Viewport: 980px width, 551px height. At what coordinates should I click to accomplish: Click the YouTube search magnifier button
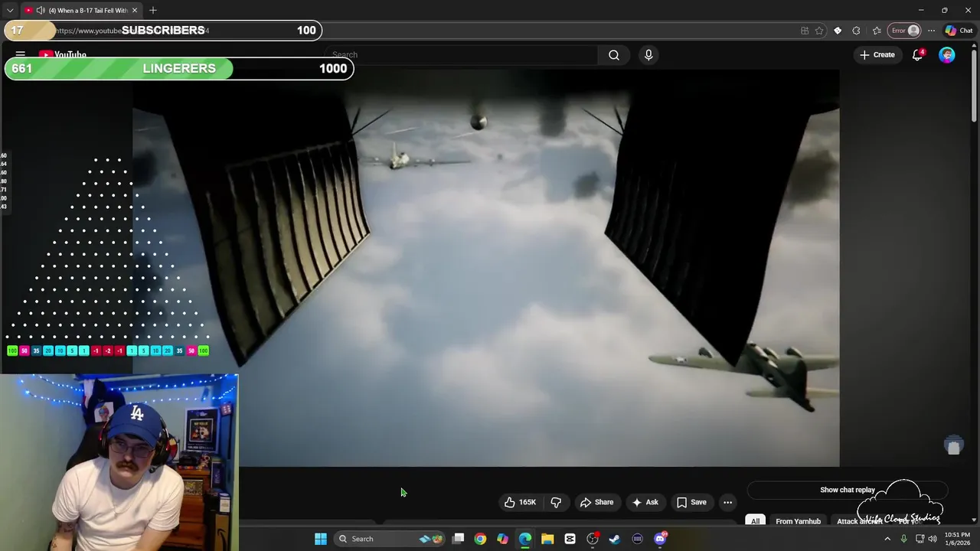tap(614, 55)
